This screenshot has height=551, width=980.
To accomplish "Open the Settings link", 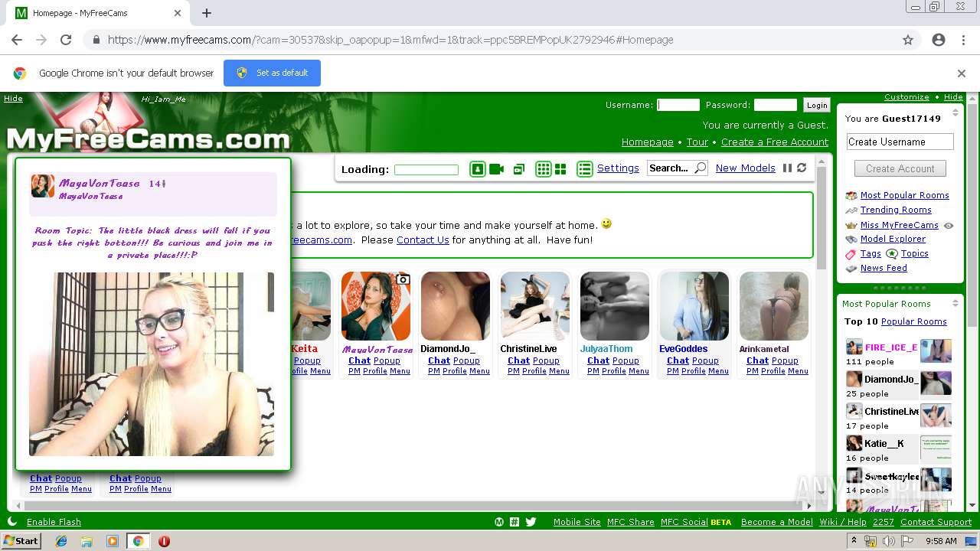I will pyautogui.click(x=618, y=168).
